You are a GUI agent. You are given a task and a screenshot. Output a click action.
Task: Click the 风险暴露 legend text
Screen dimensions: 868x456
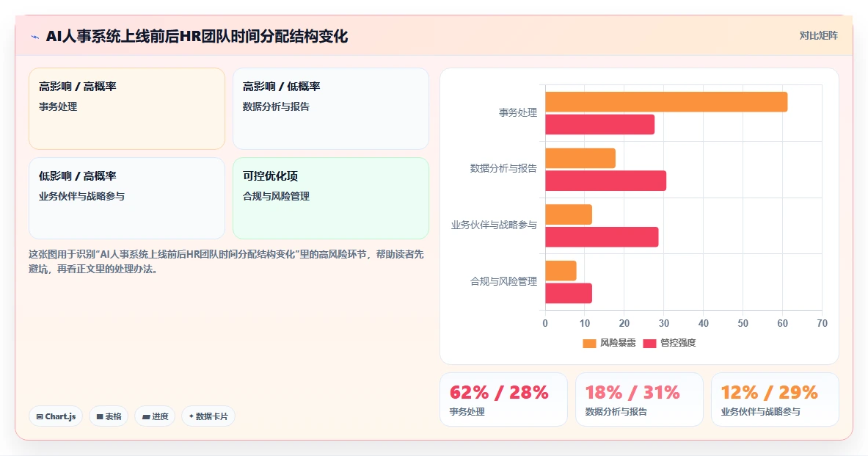coord(618,343)
